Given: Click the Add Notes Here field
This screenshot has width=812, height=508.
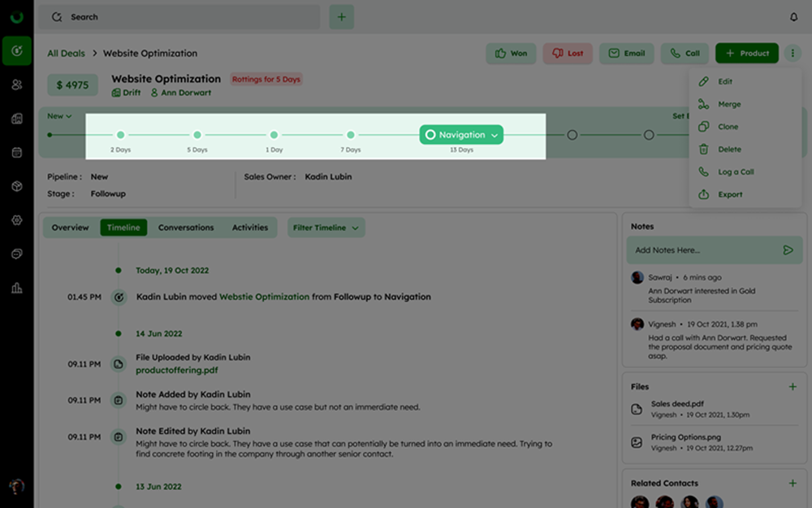Looking at the screenshot, I should [x=715, y=250].
